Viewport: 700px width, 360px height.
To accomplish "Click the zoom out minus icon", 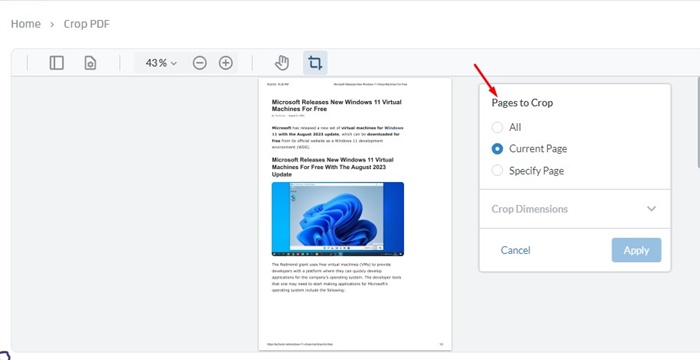I will [x=200, y=63].
